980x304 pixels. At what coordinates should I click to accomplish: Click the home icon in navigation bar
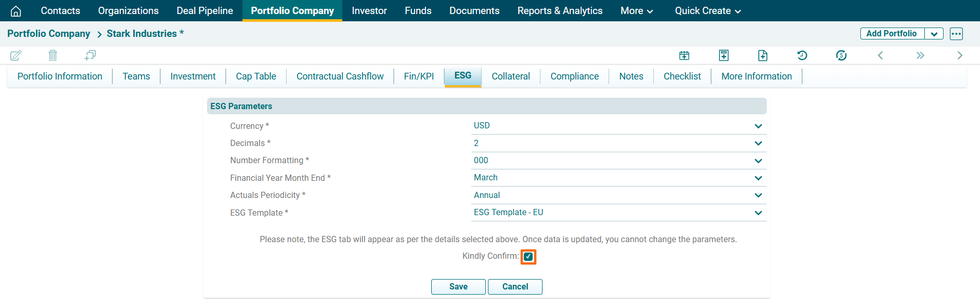(16, 11)
